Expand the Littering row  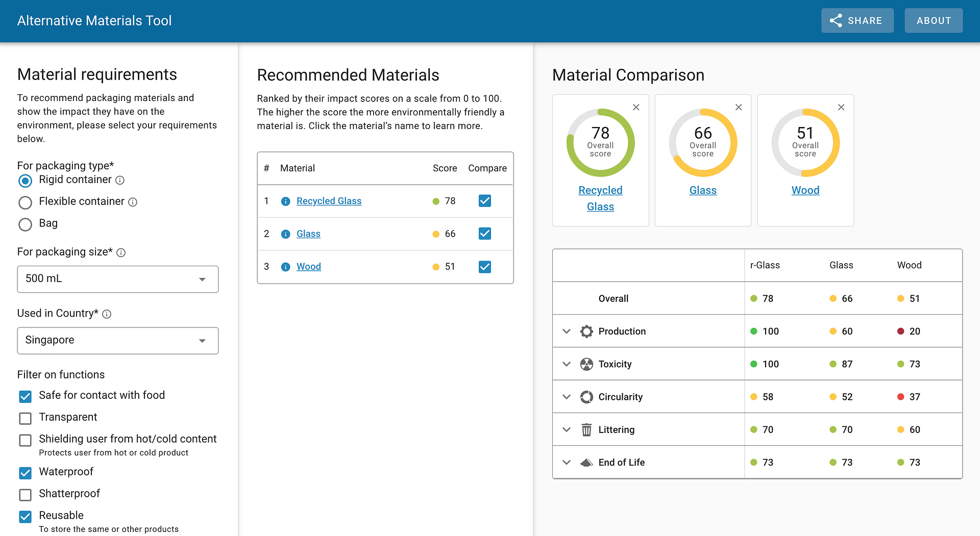coord(566,430)
